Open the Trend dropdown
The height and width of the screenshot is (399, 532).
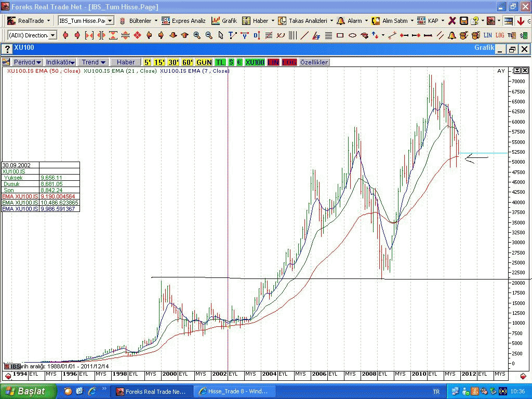(94, 62)
